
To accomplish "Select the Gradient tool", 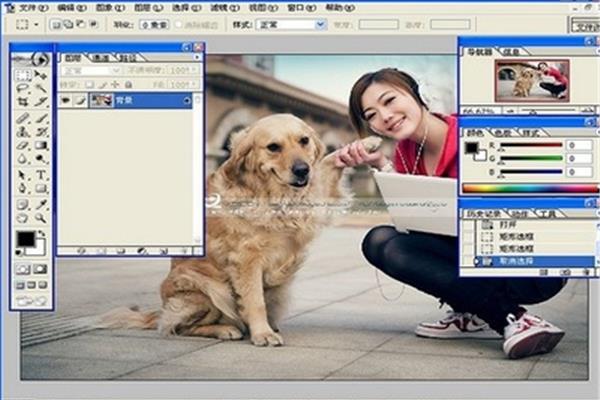I will click(41, 146).
